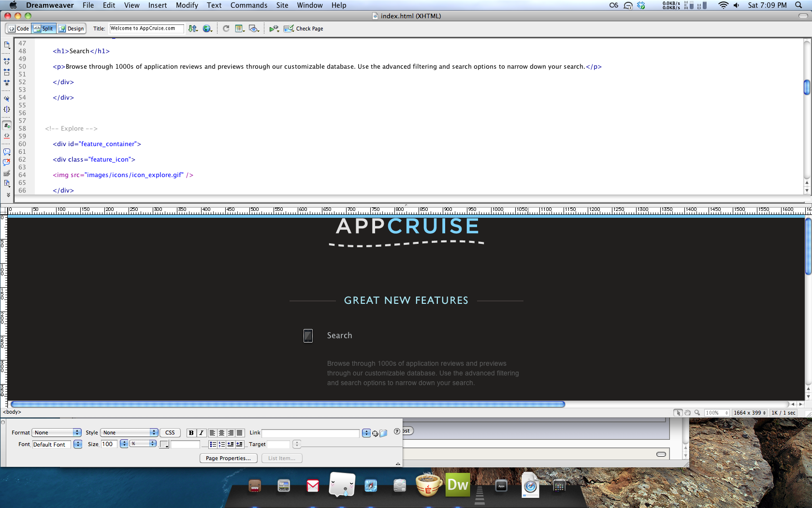812x508 pixels.
Task: Collapse Full Tag in coding toolbar
Action: [7, 61]
